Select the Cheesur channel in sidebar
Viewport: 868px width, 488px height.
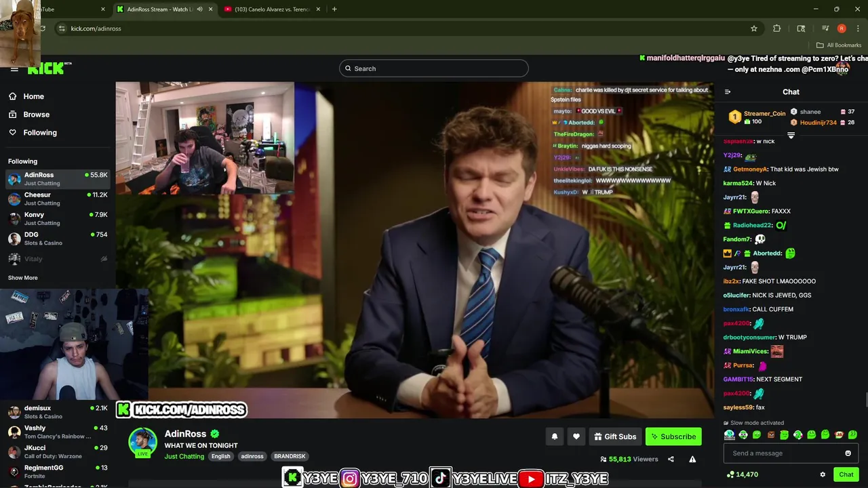point(58,199)
